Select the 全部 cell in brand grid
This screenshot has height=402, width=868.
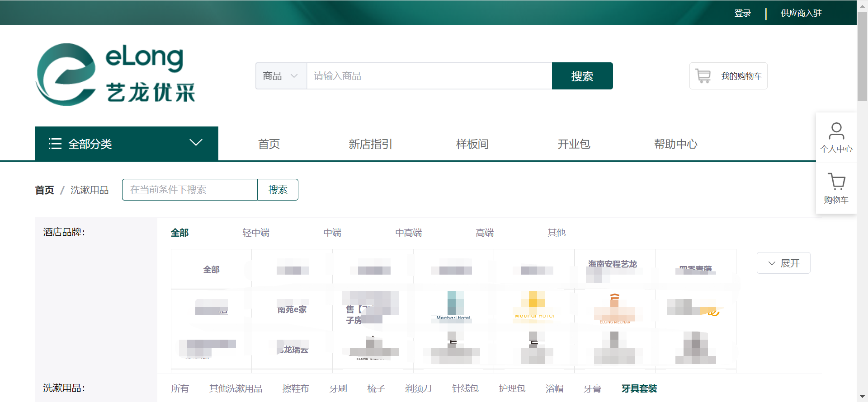pos(212,269)
